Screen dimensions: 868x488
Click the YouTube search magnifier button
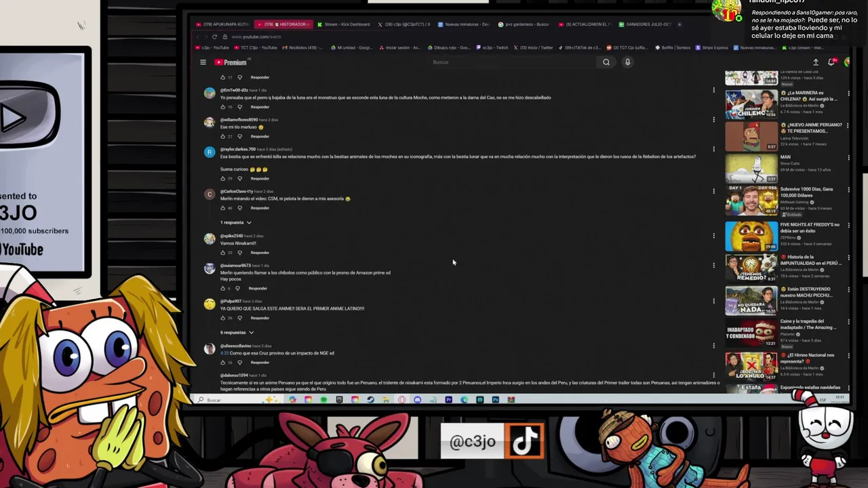[606, 62]
